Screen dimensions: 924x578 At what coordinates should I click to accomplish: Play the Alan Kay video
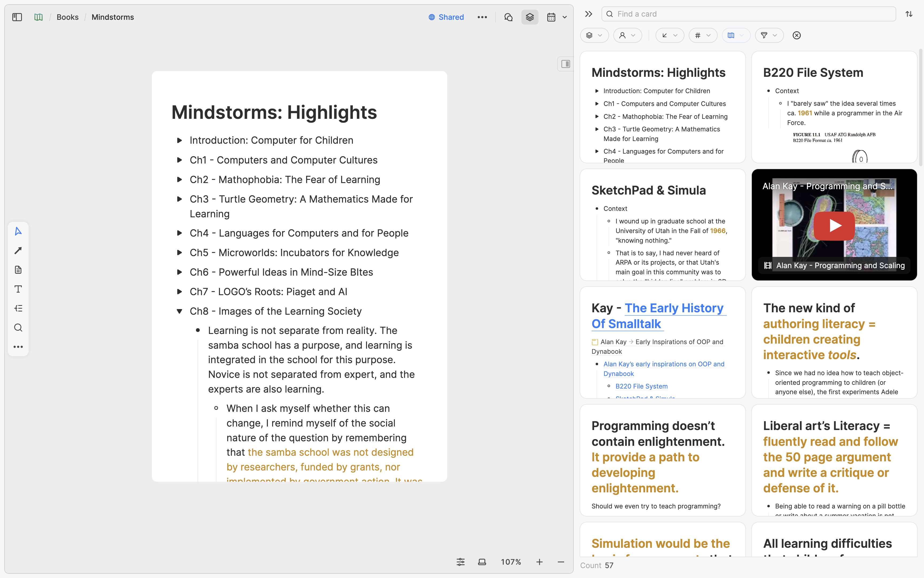(x=834, y=226)
